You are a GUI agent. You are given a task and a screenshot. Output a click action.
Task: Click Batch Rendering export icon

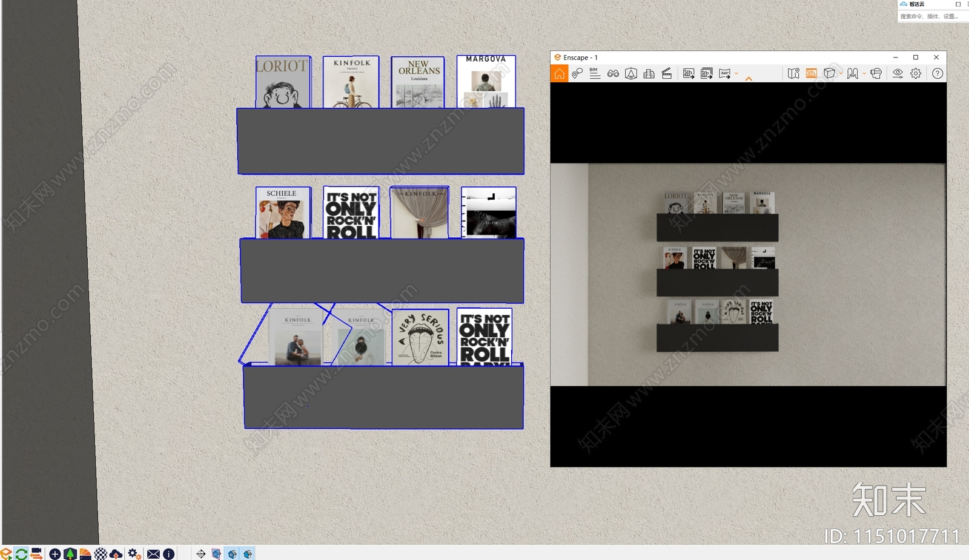pyautogui.click(x=707, y=73)
